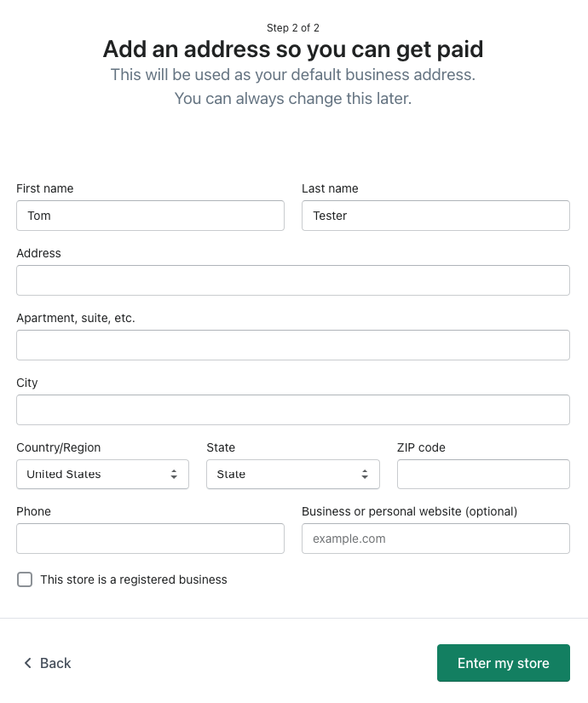Image resolution: width=588 pixels, height=703 pixels.
Task: Click the 'Country/Region' label text
Action: 58,447
